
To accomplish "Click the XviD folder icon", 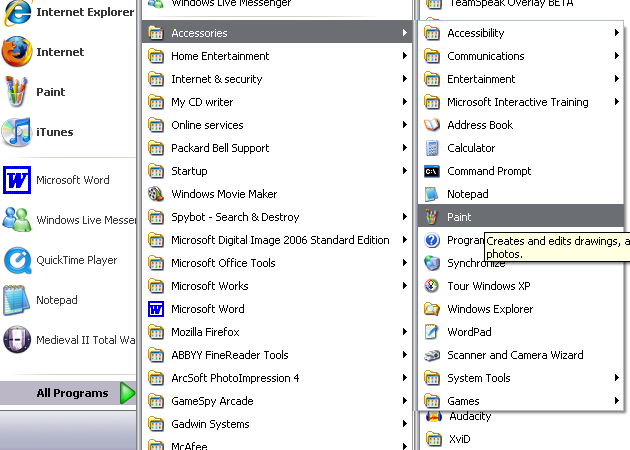I will tap(434, 439).
